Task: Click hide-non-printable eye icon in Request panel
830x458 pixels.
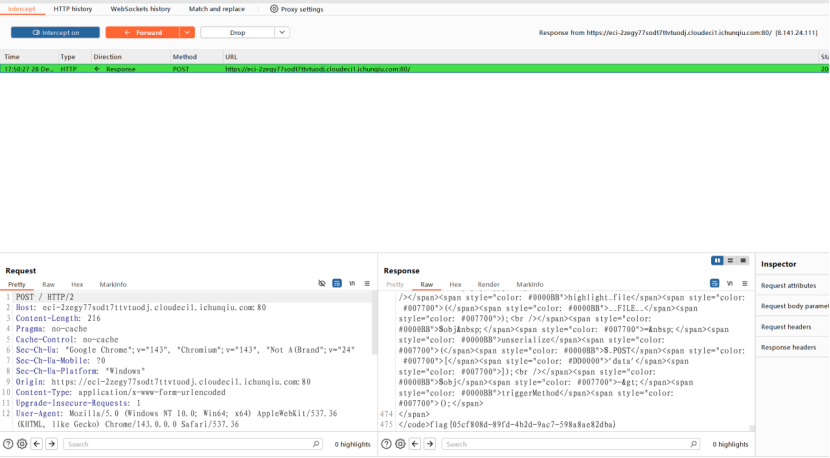Action: pyautogui.click(x=321, y=284)
